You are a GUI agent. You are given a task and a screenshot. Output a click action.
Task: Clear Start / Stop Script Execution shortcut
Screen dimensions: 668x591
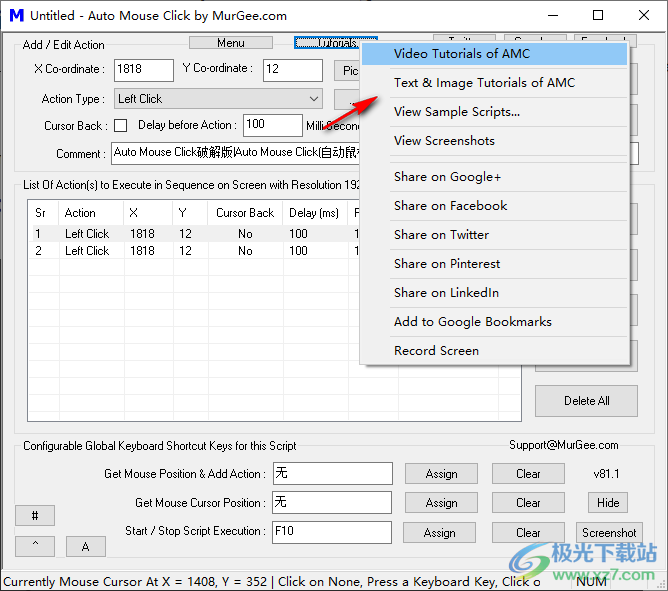[x=528, y=533]
